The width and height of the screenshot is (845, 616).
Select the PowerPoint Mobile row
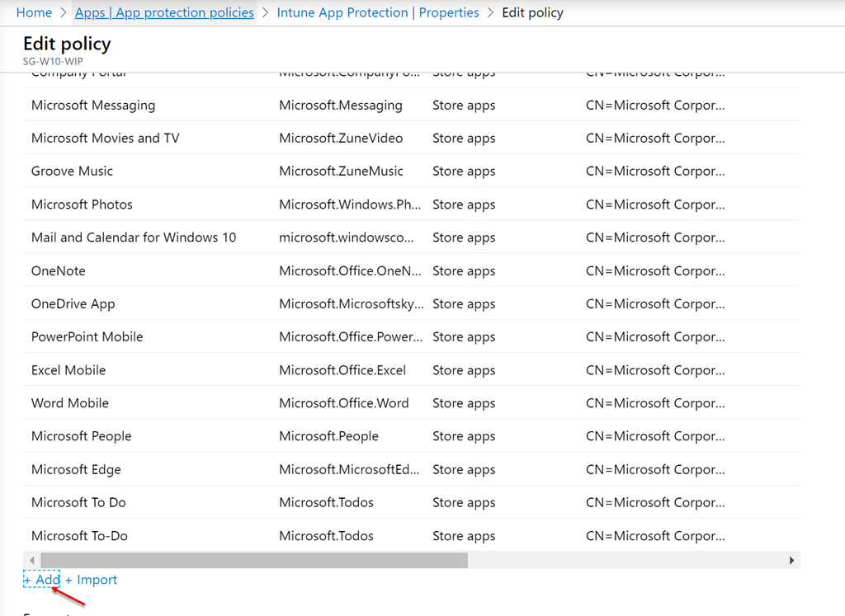87,337
